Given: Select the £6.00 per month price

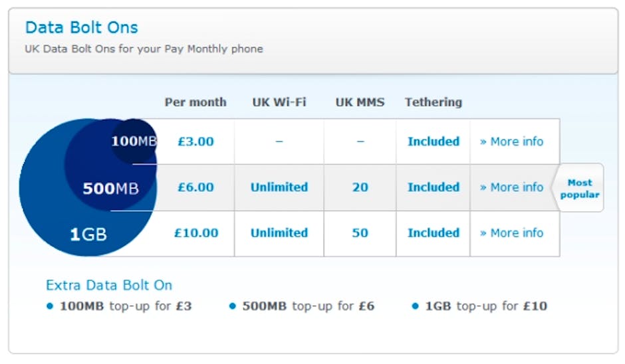Looking at the screenshot, I should pos(195,187).
